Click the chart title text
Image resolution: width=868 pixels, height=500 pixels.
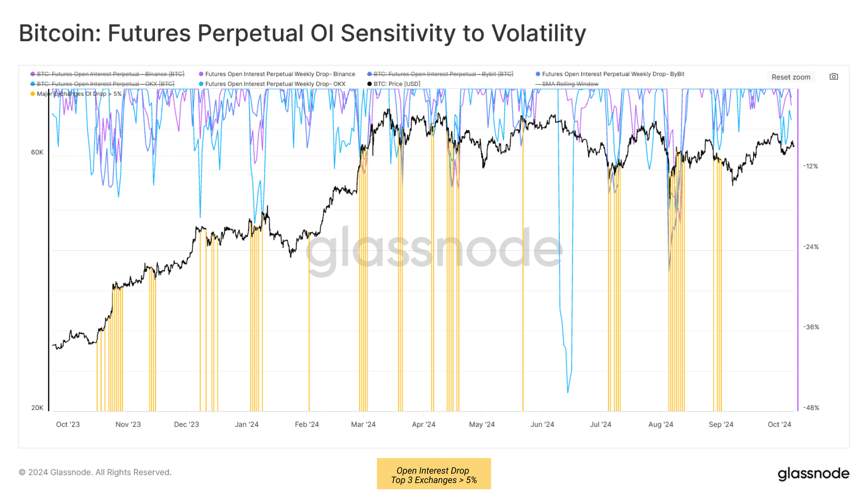302,33
